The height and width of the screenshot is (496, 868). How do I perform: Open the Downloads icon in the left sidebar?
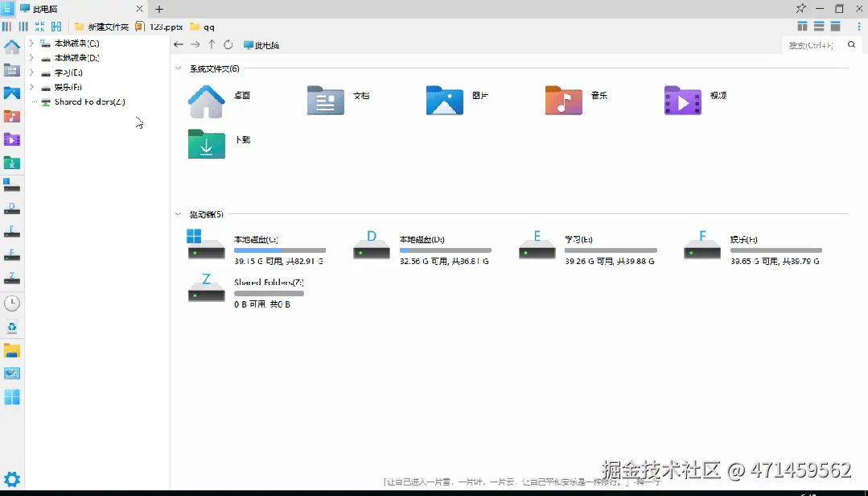tap(11, 163)
